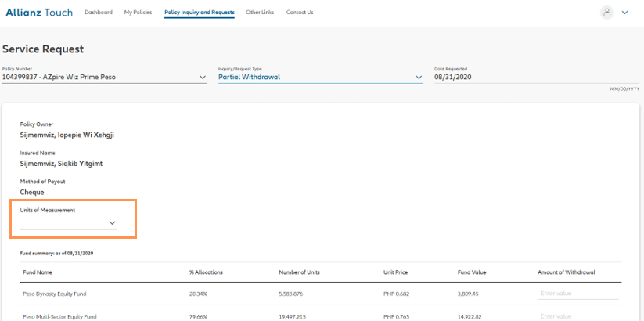The height and width of the screenshot is (321, 644).
Task: Click the % Allocations column header
Action: tap(206, 272)
